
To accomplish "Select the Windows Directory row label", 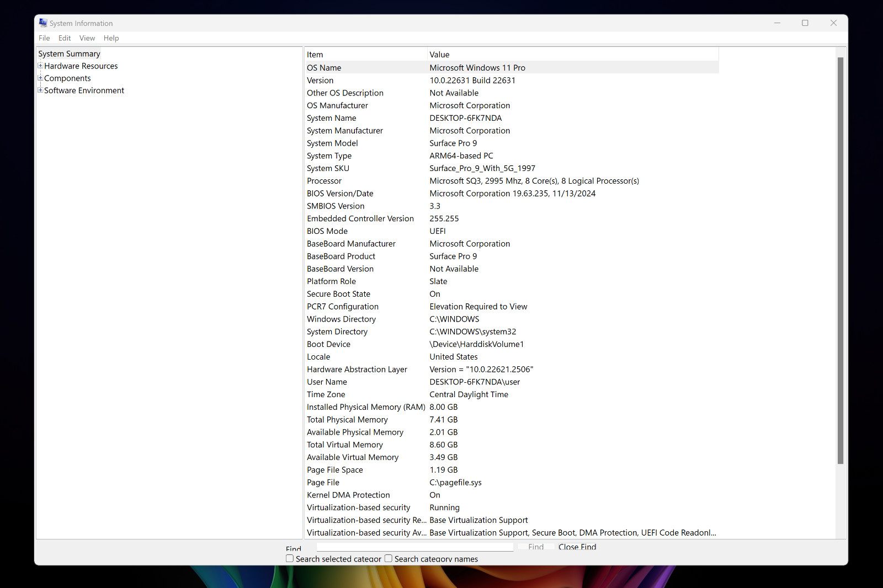I will [x=341, y=319].
